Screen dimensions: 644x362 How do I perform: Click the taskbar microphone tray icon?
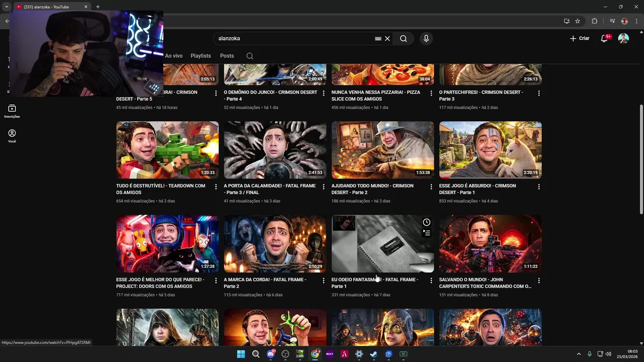(590, 354)
